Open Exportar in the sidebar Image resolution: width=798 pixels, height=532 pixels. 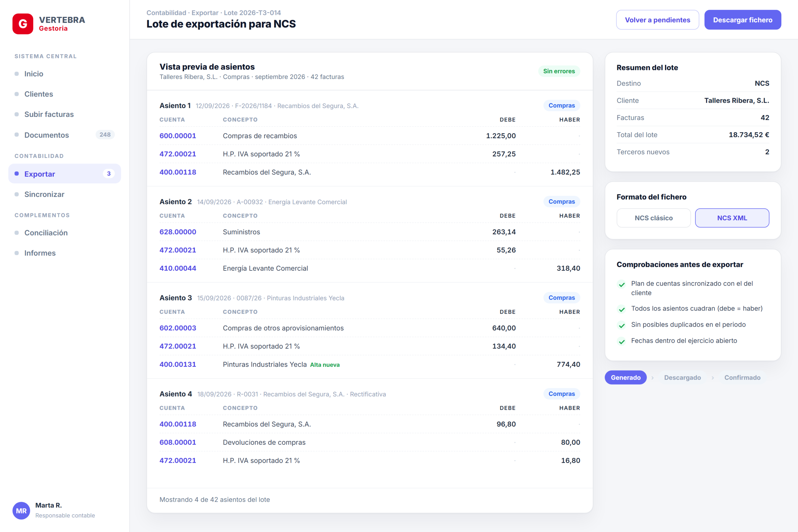pyautogui.click(x=65, y=174)
